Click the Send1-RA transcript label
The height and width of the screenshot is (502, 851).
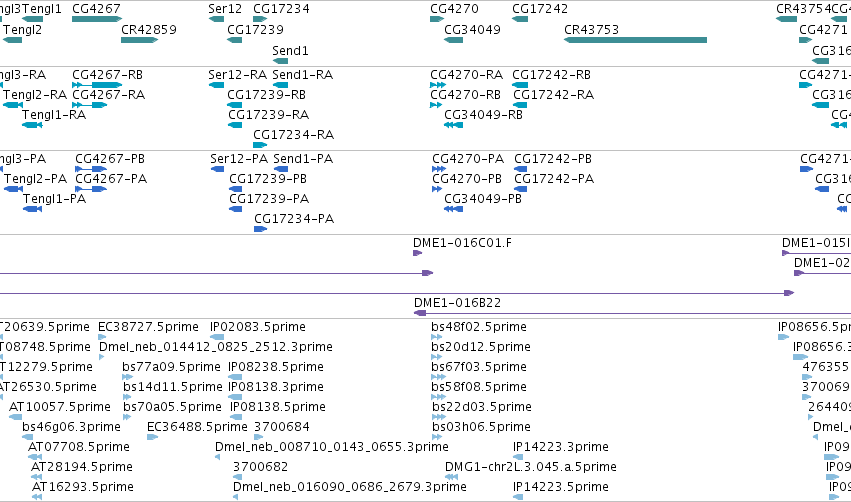(302, 74)
